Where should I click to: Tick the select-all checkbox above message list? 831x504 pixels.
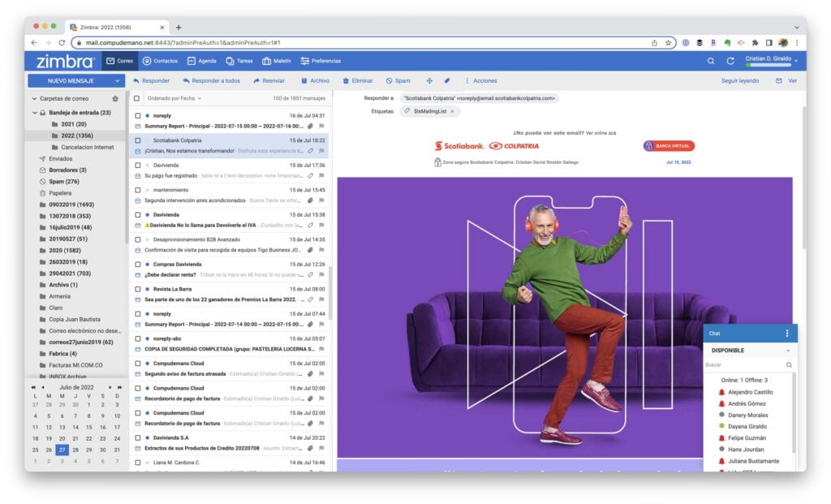136,98
